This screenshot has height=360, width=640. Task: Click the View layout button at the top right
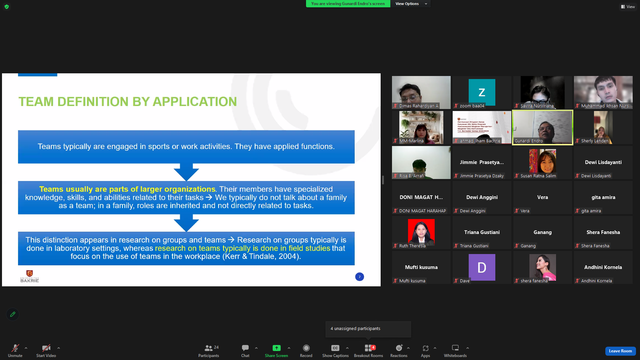[628, 7]
